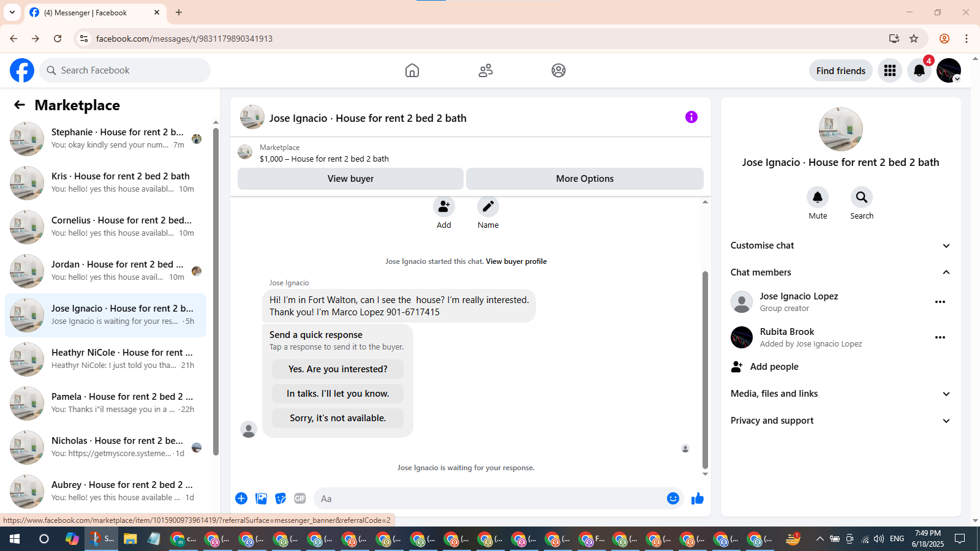The width and height of the screenshot is (980, 551).
Task: Open taskbar volume control icon
Action: click(x=879, y=539)
